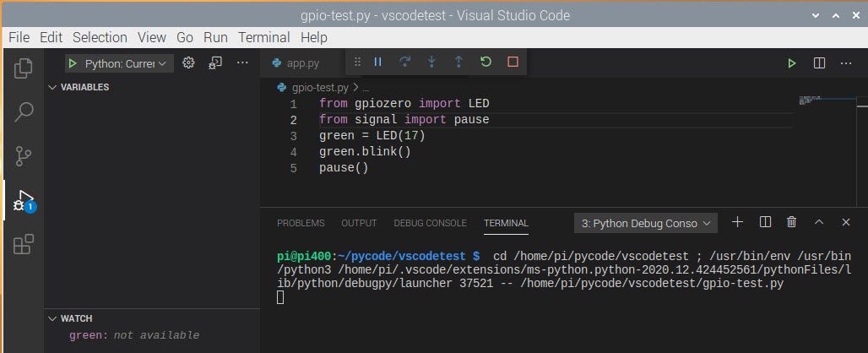Open the File menu

(19, 37)
